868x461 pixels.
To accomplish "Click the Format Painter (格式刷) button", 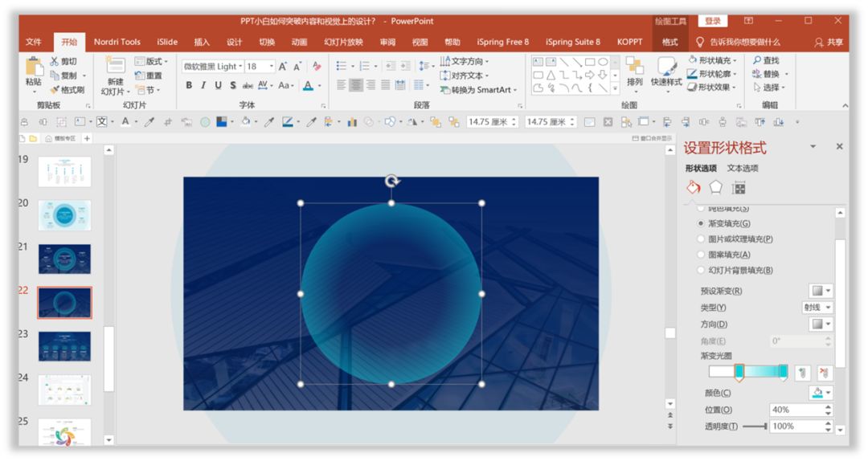I will 67,90.
